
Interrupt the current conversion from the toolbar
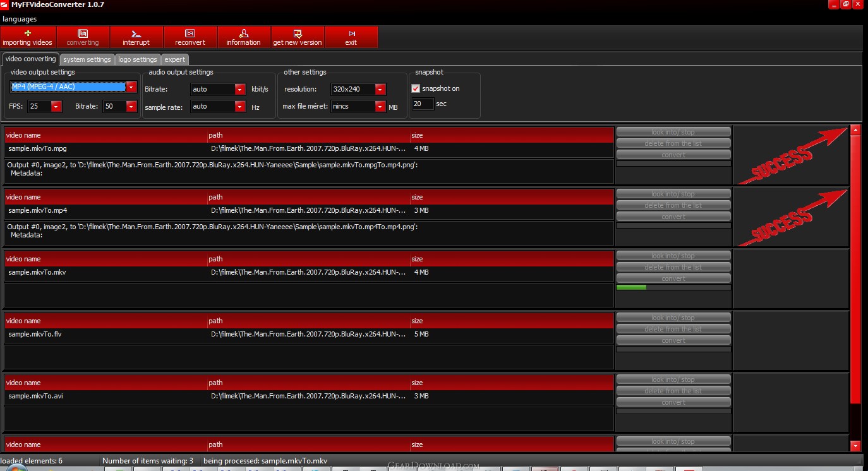pyautogui.click(x=136, y=37)
